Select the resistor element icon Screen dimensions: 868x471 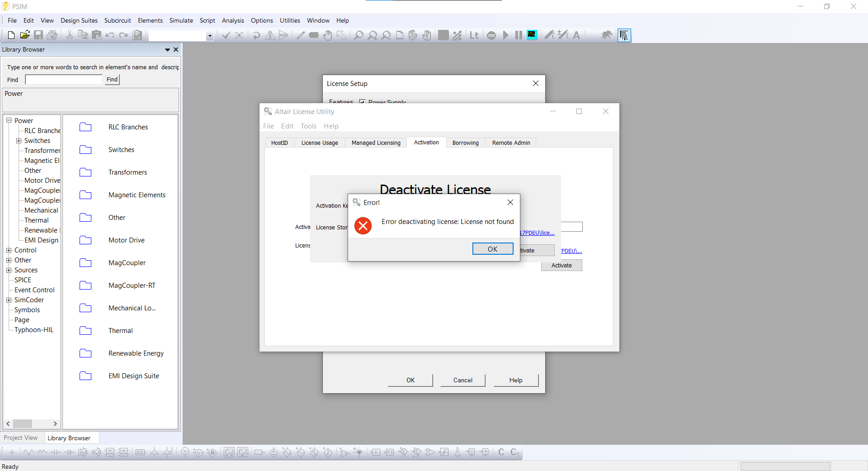pyautogui.click(x=28, y=452)
